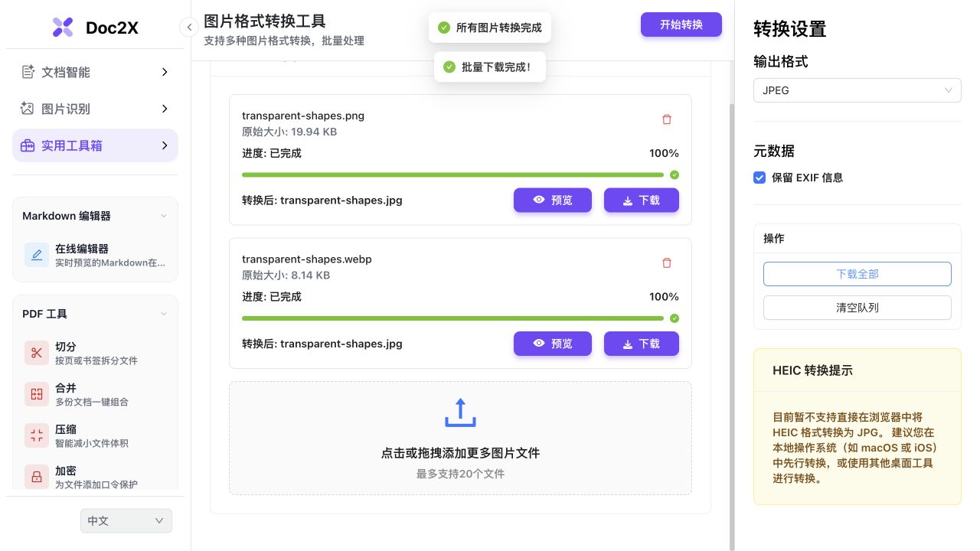
Task: Open the 加密 PDF tool entry
Action: pos(95,477)
